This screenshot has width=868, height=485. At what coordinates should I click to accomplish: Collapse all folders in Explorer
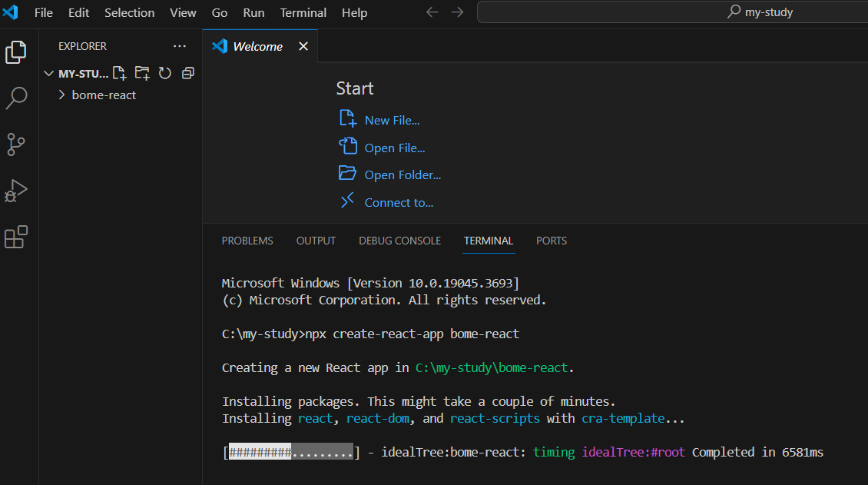coord(188,73)
